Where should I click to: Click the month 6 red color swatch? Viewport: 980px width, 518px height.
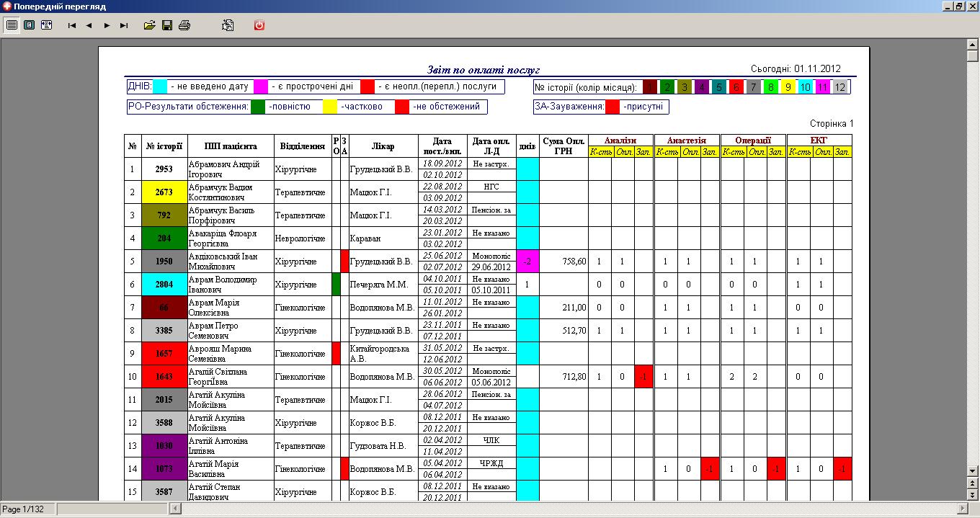click(x=736, y=87)
